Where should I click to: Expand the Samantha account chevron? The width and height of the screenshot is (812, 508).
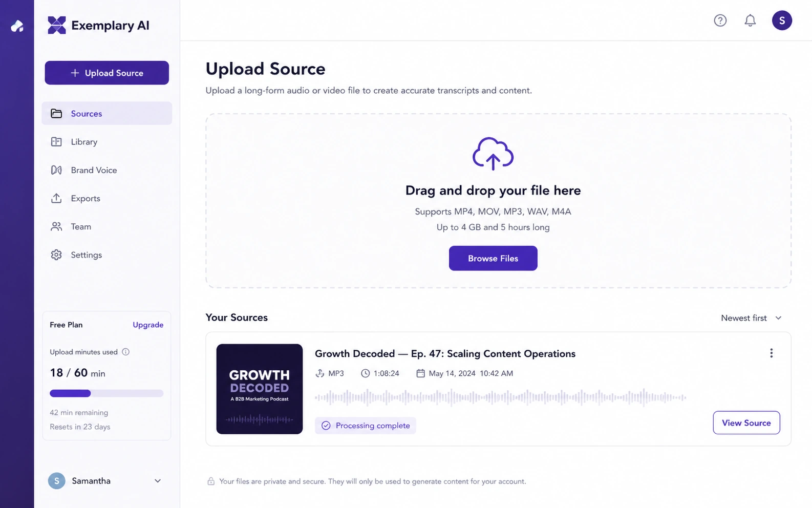click(158, 481)
